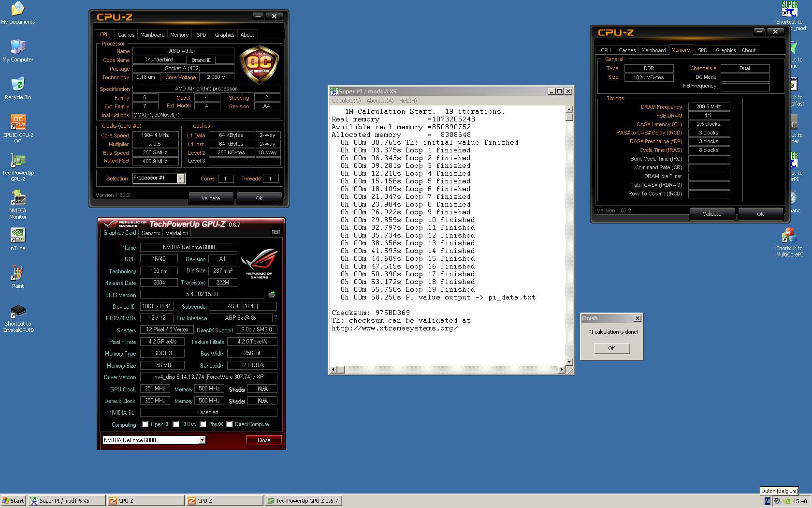The height and width of the screenshot is (508, 812).
Task: Click the DRAM Frequency 200.5 MHz value
Action: click(709, 107)
